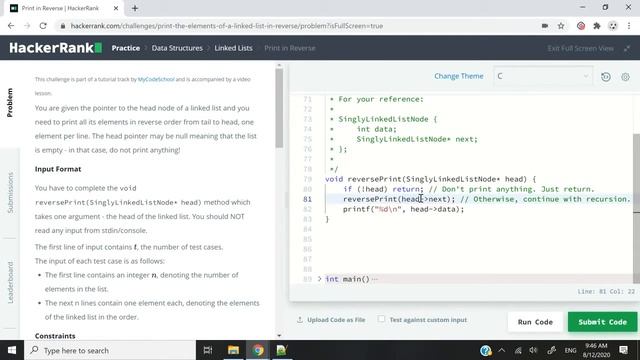
Task: Switch to the Leaderboard side tab
Action: click(x=10, y=282)
